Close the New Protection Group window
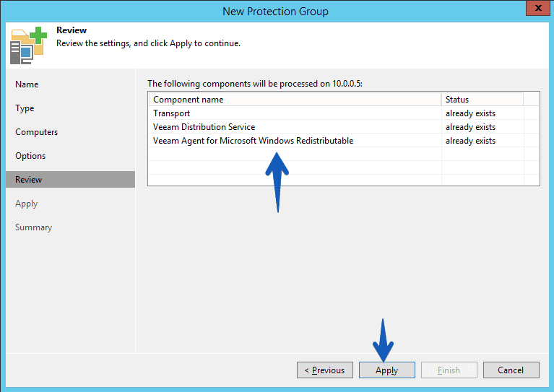The image size is (554, 392). (x=538, y=8)
